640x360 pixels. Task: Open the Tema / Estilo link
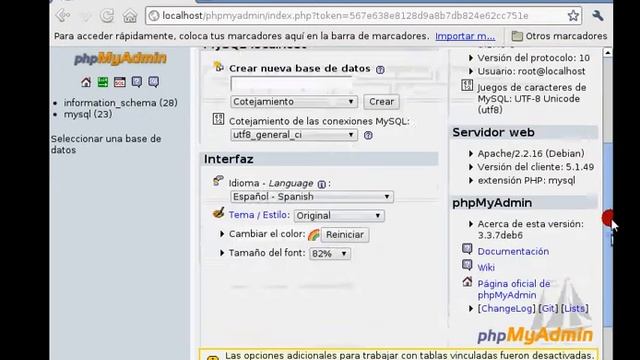tap(259, 215)
